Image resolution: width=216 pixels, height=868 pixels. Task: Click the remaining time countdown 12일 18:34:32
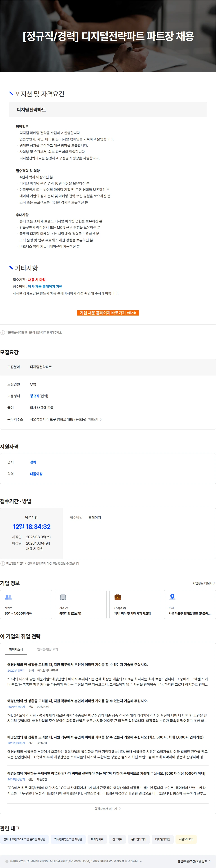point(31,527)
